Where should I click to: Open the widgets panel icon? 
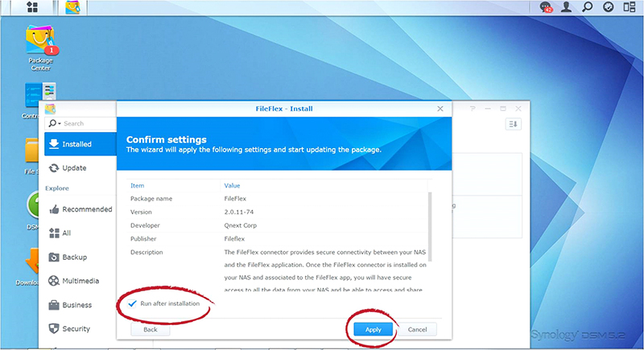pos(630,7)
